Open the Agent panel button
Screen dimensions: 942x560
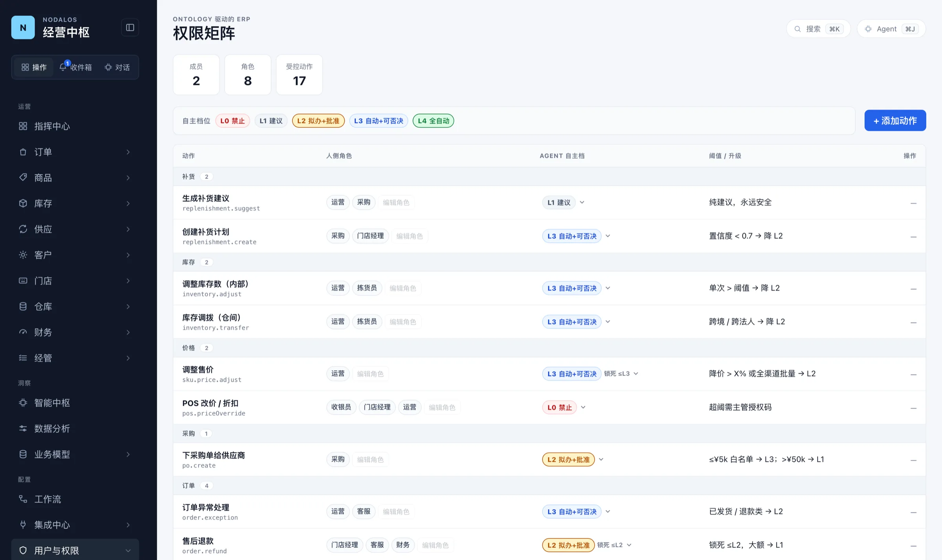[891, 29]
